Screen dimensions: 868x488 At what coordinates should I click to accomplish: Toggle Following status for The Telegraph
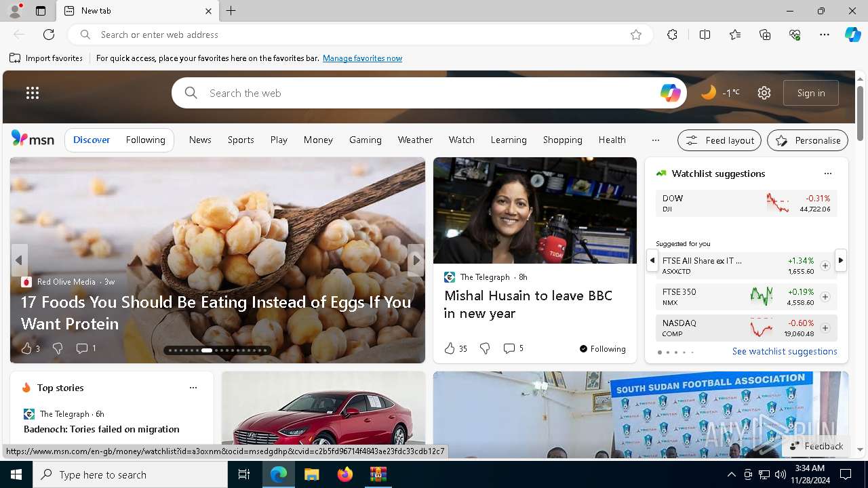(x=602, y=349)
